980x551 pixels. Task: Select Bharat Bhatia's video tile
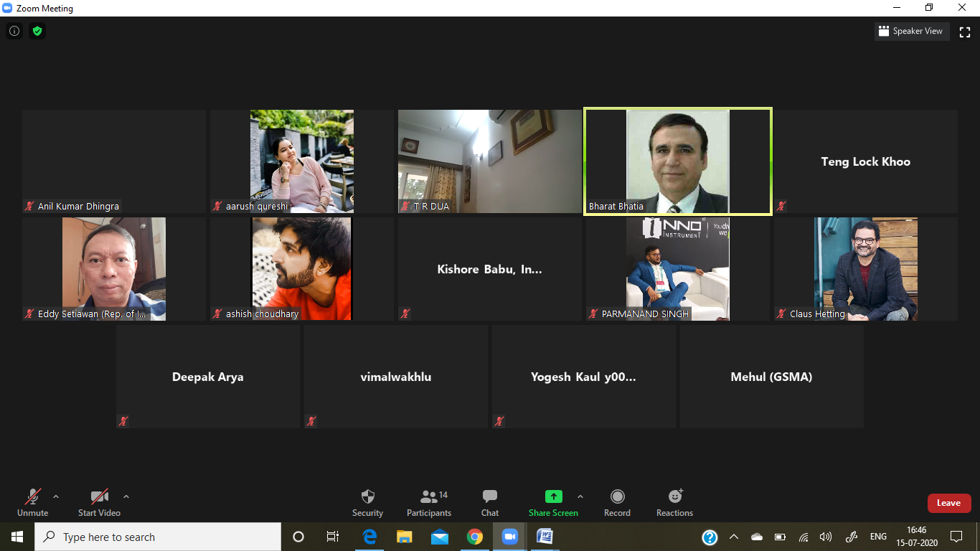678,161
